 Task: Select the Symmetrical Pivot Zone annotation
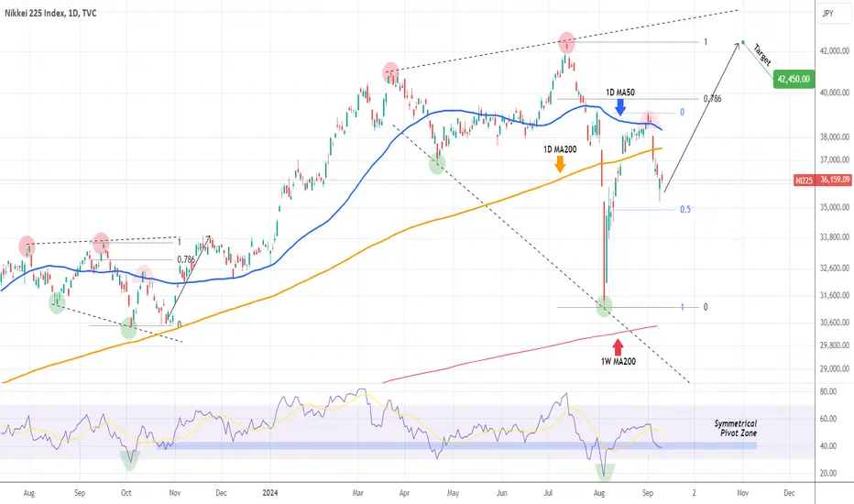[x=736, y=428]
